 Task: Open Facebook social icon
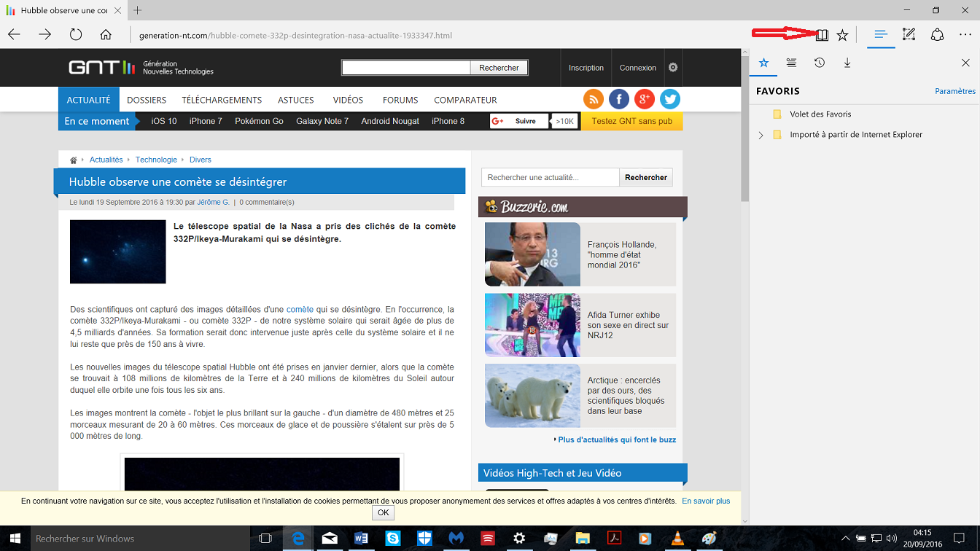pos(619,99)
